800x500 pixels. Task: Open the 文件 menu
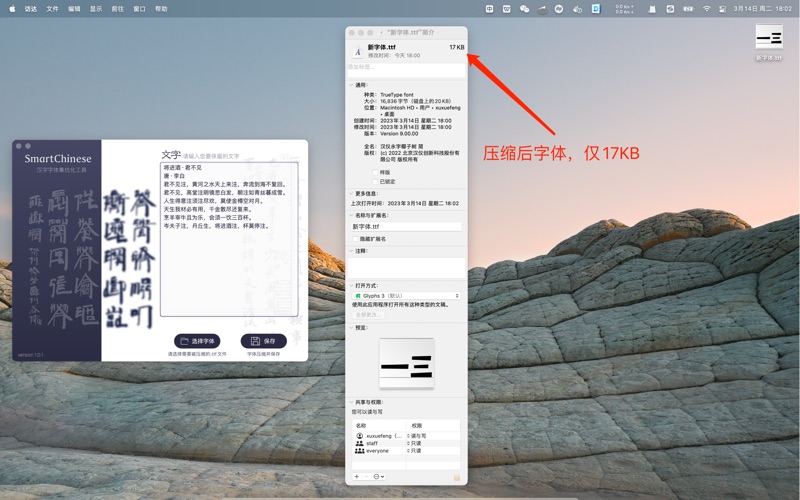[53, 8]
